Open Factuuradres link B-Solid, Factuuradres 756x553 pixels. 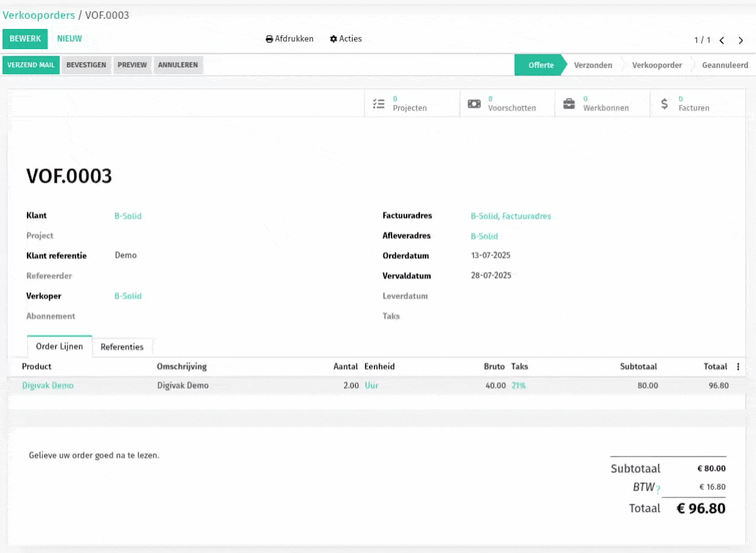511,216
